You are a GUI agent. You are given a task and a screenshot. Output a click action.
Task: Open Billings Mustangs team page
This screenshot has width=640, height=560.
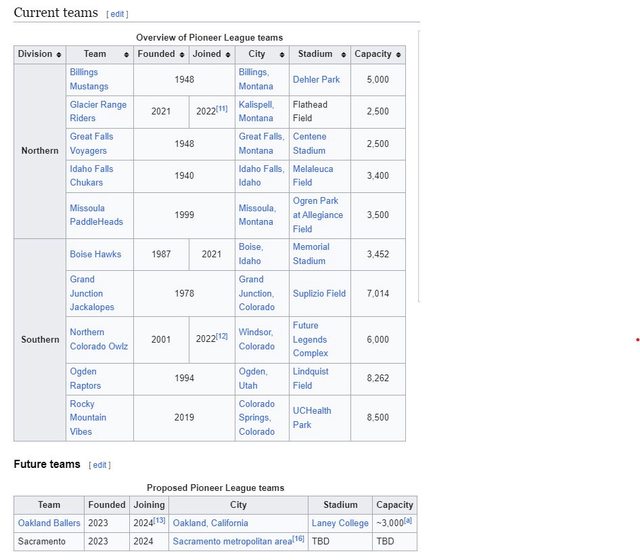point(91,79)
